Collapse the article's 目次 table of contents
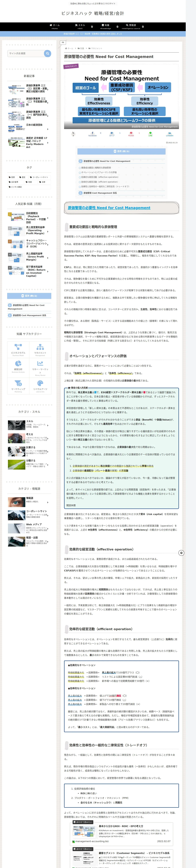Viewport: 196px width, 868px height. click(122, 151)
